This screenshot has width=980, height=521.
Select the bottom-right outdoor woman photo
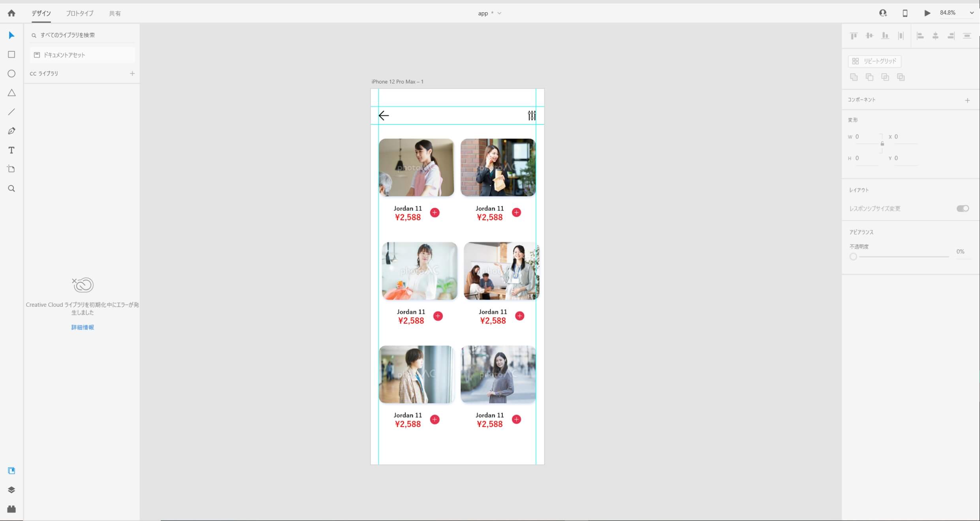point(498,374)
